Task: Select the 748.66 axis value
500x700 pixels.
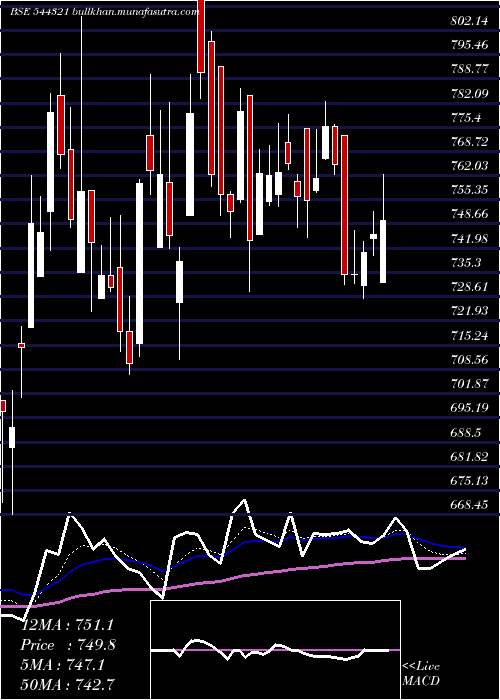Action: [469, 214]
